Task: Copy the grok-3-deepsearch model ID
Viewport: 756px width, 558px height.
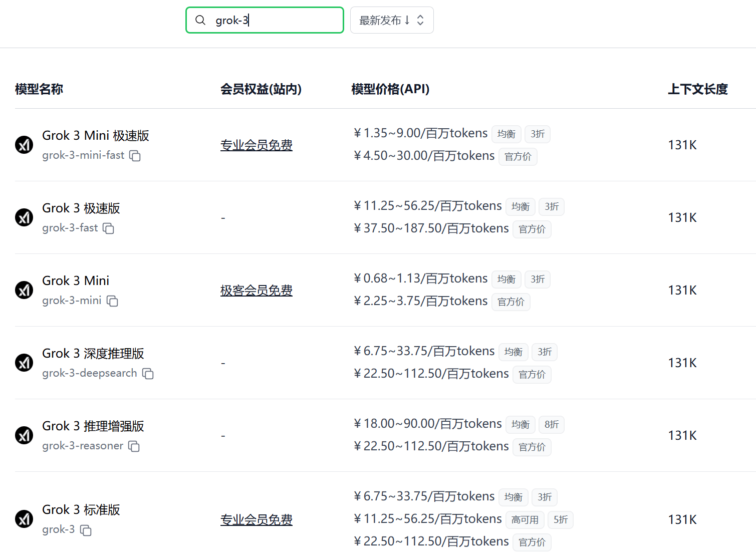Action: coord(148,374)
